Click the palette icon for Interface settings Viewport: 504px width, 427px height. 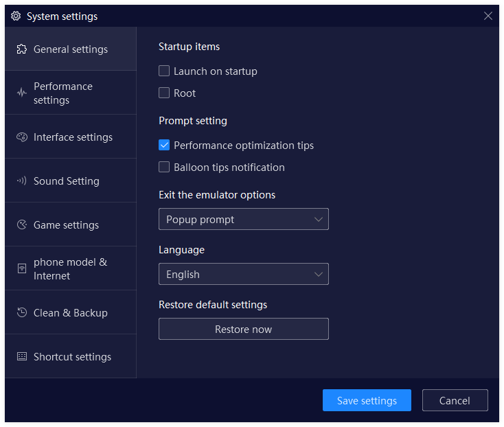(x=22, y=137)
